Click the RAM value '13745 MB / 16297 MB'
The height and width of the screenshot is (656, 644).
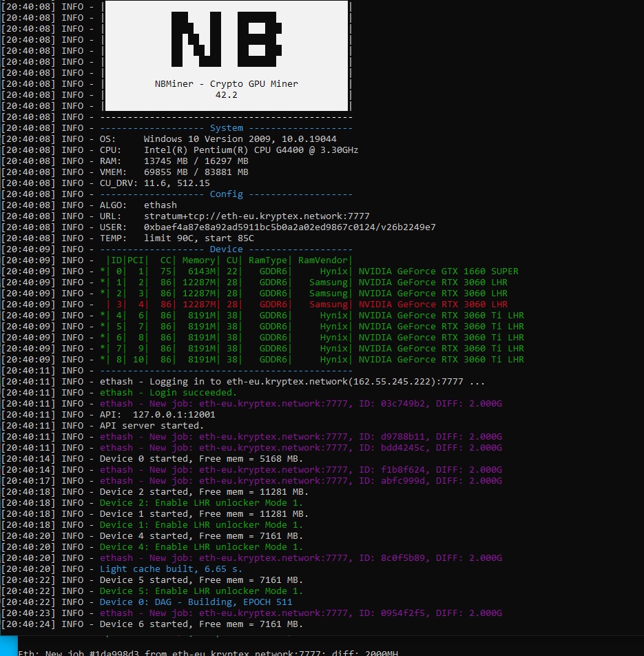(196, 161)
